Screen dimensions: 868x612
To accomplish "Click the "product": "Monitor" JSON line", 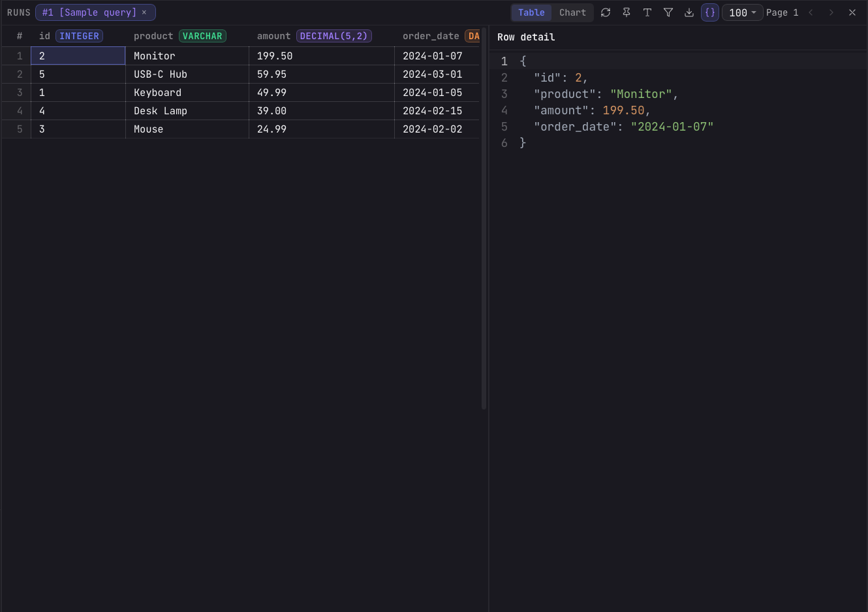I will point(606,94).
